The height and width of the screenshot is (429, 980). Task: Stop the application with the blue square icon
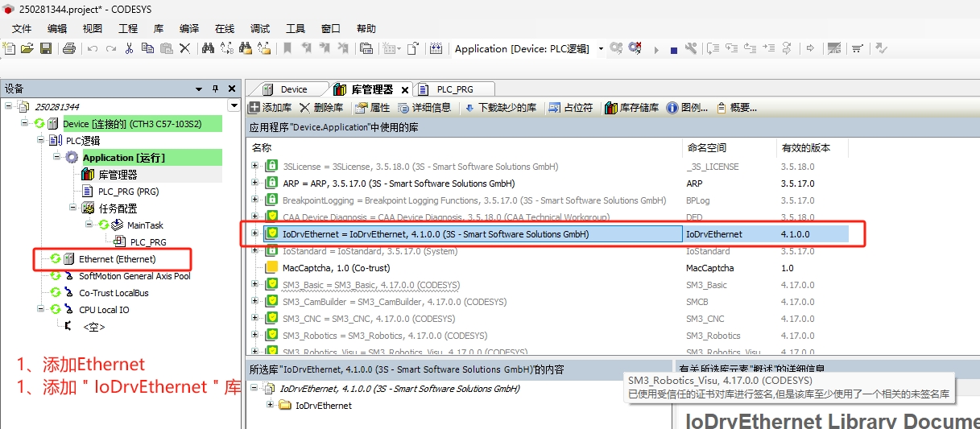[x=674, y=50]
